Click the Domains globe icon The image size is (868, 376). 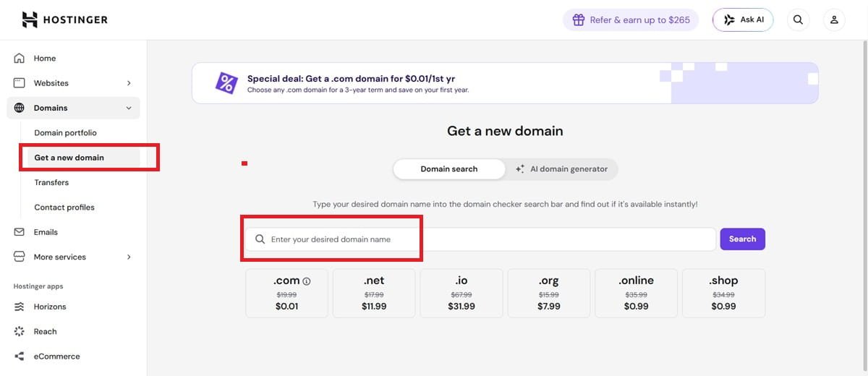click(x=20, y=108)
